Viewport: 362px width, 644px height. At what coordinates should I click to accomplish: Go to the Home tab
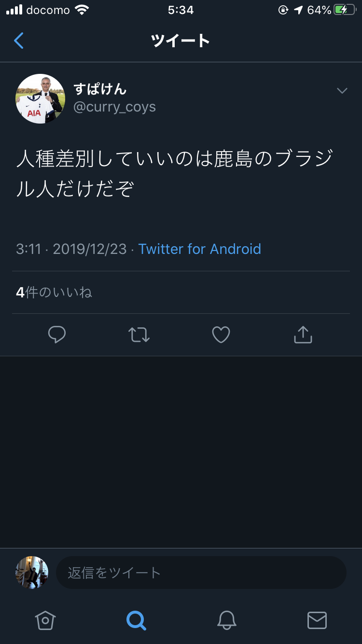[x=45, y=620]
